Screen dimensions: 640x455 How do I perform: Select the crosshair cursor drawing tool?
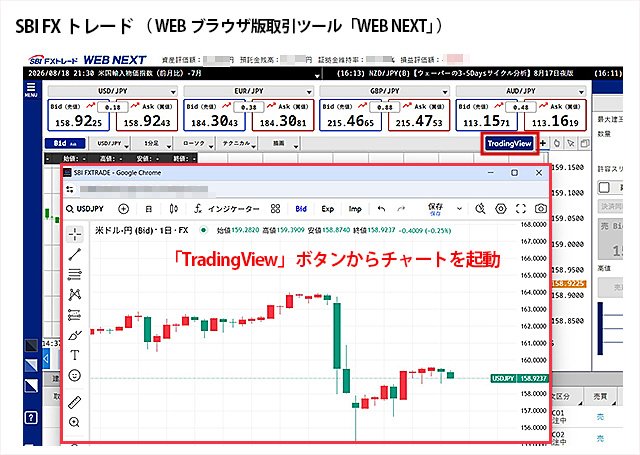pyautogui.click(x=75, y=234)
